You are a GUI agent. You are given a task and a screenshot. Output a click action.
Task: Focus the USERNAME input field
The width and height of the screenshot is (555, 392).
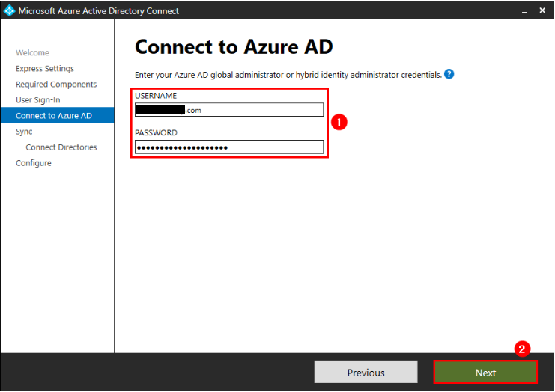[x=229, y=110]
